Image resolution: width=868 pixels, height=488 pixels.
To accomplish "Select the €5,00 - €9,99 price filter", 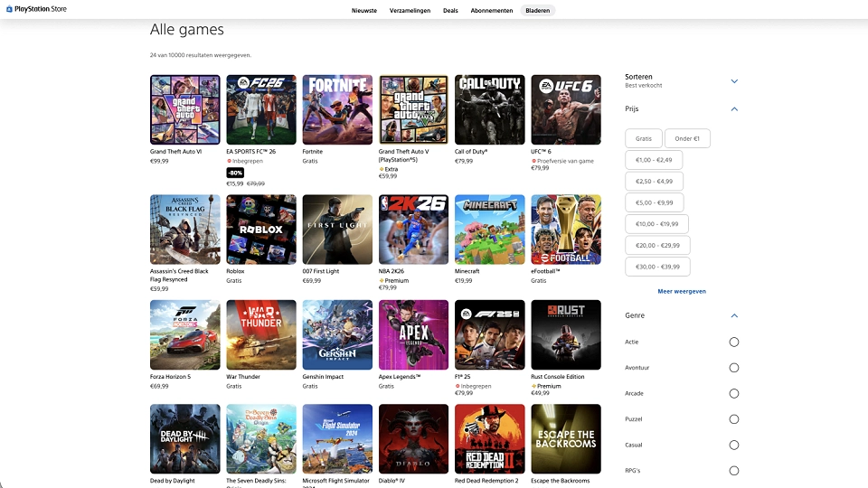I will [x=655, y=202].
